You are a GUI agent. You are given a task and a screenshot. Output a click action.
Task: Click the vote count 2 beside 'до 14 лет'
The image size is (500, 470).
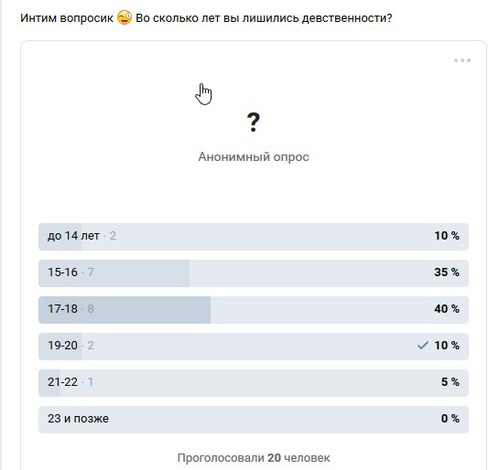click(113, 236)
